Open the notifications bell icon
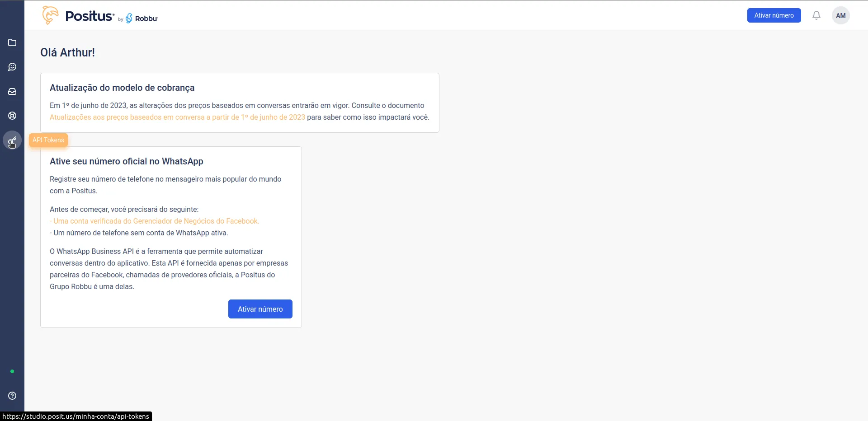Image resolution: width=868 pixels, height=421 pixels. tap(816, 15)
